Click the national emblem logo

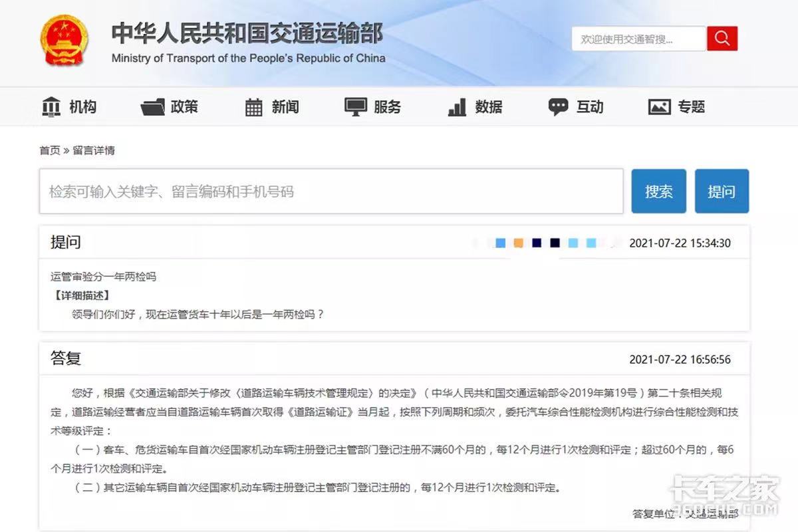pyautogui.click(x=64, y=40)
